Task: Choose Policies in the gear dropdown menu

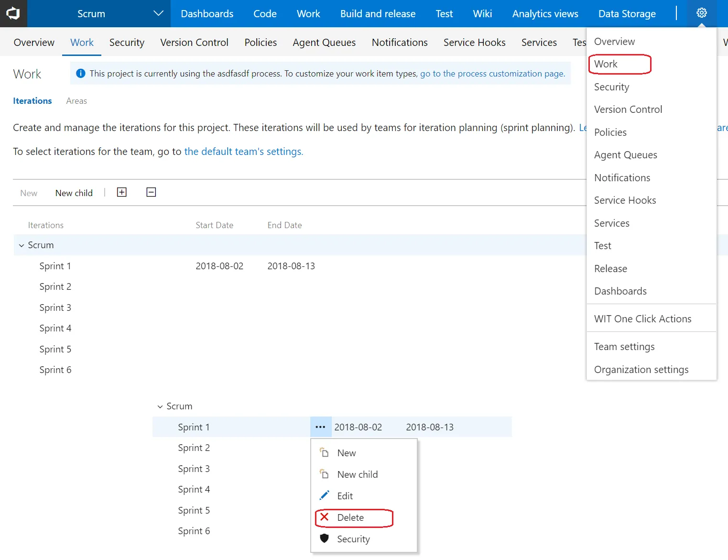Action: tap(610, 132)
